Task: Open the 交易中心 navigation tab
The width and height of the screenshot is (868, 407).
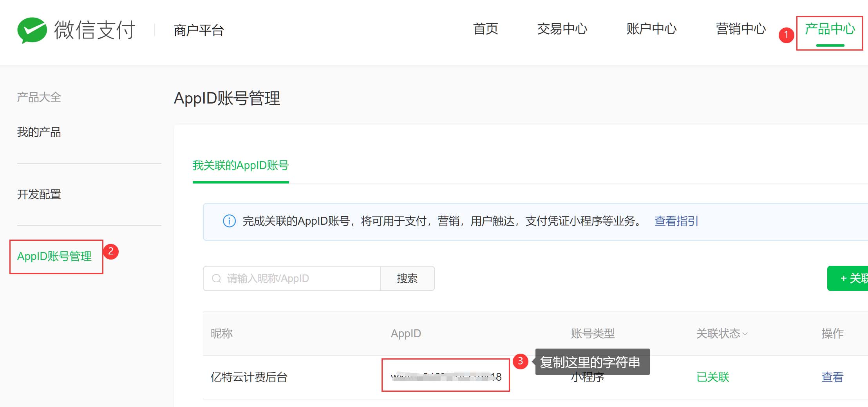Action: point(562,29)
